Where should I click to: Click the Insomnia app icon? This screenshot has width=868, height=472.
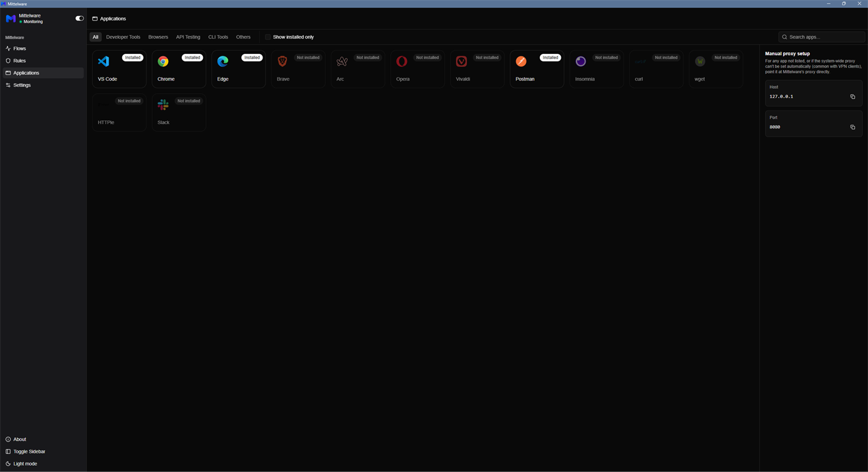[x=581, y=61]
